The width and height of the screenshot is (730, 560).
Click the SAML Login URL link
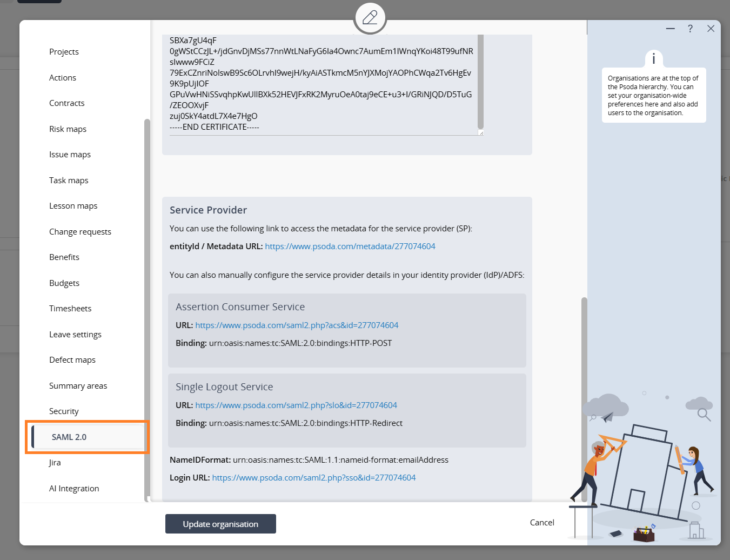click(x=313, y=478)
